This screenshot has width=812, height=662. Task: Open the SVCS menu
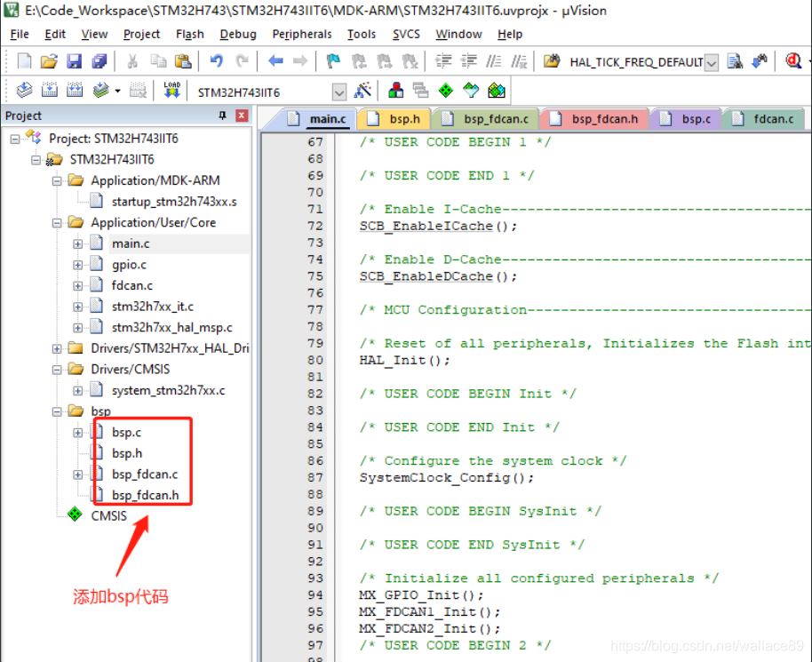(x=406, y=34)
